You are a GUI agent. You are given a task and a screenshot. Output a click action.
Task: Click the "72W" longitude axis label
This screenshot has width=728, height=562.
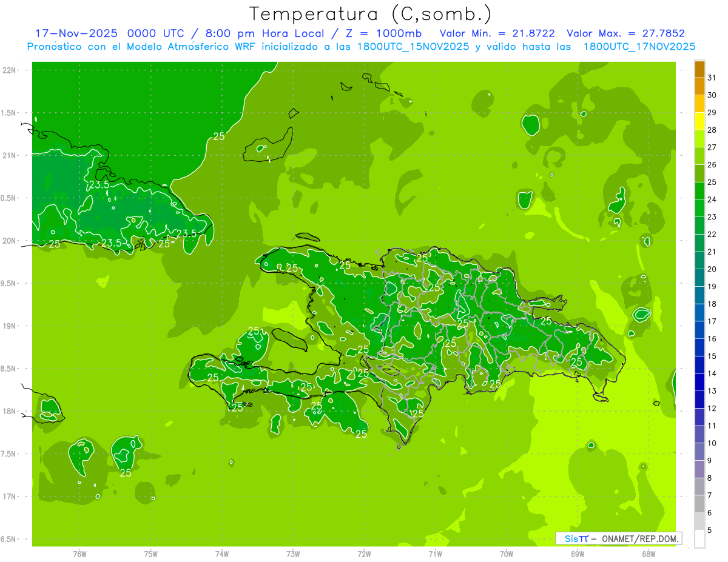(364, 554)
